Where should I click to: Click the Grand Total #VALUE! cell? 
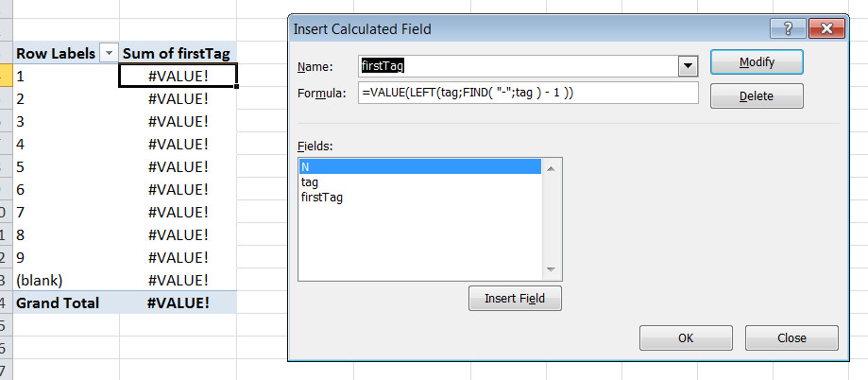click(x=178, y=303)
